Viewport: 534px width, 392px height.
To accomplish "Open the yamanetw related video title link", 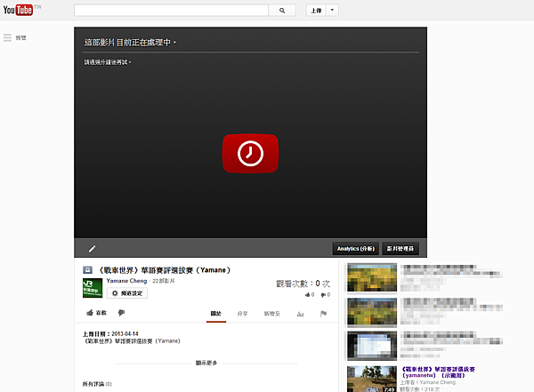I will [x=438, y=372].
